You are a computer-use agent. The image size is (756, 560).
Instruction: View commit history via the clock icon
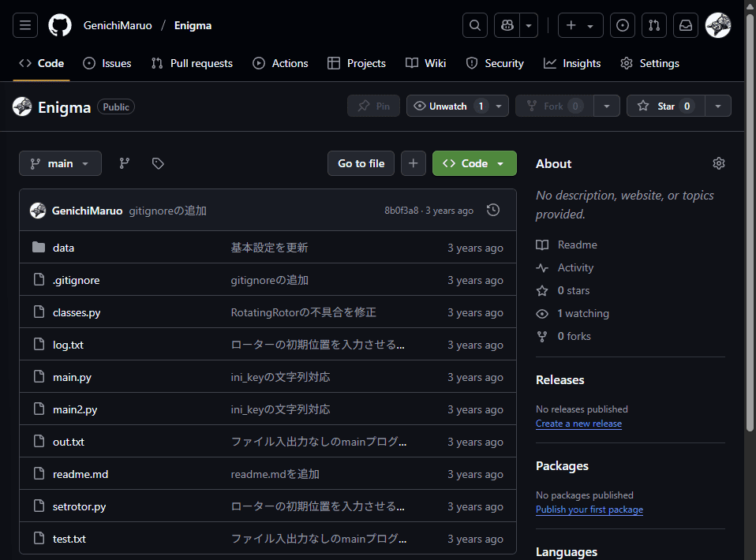point(493,210)
